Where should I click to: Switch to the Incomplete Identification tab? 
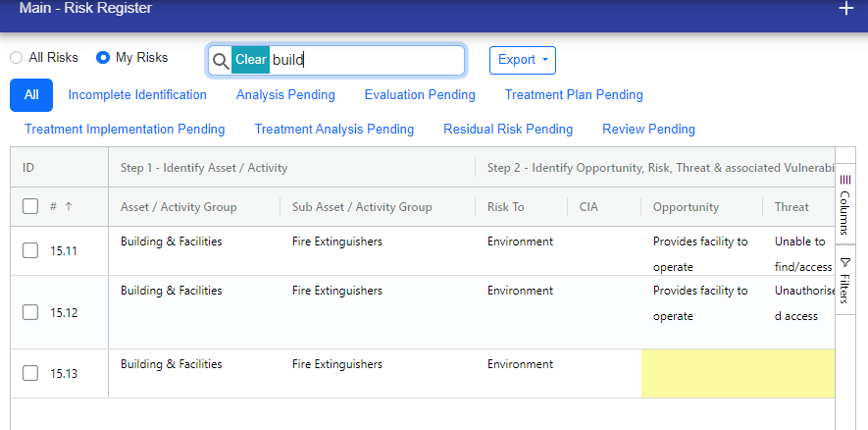click(x=137, y=95)
